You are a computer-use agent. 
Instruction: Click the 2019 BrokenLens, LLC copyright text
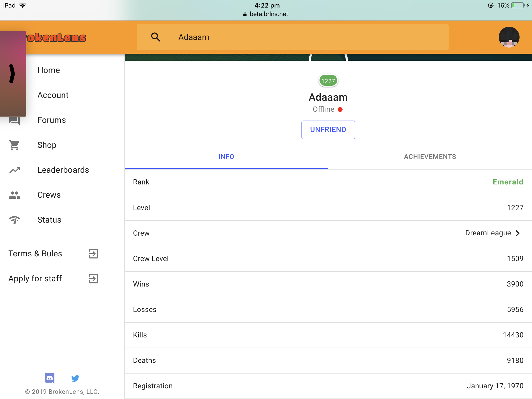tap(62, 392)
